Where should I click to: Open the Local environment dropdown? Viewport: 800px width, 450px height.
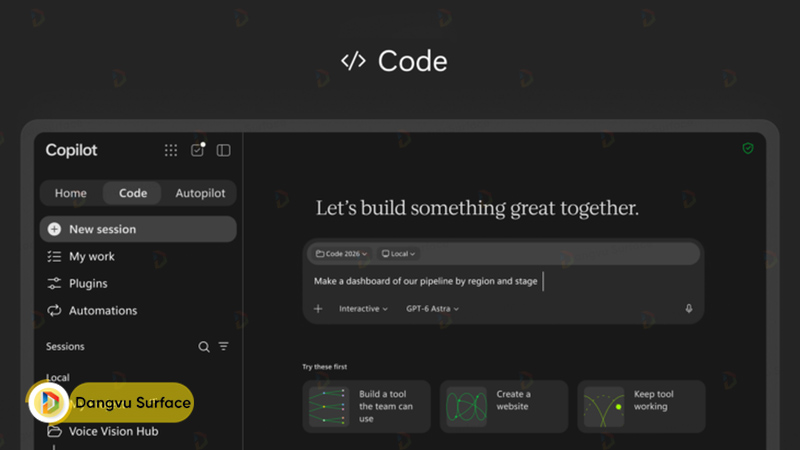[398, 254]
